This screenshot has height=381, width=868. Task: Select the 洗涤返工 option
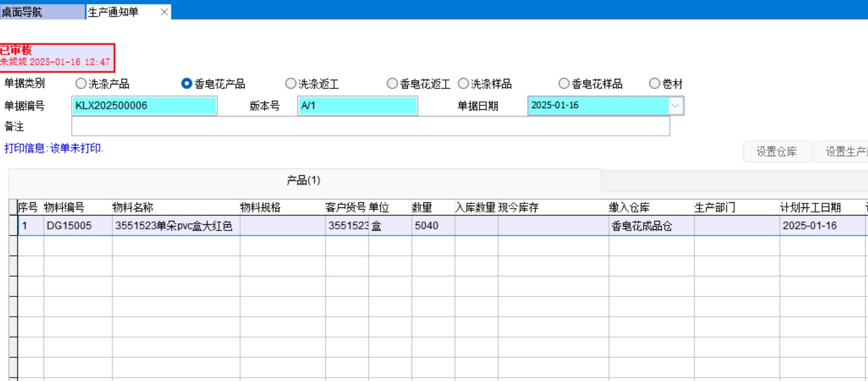point(290,84)
